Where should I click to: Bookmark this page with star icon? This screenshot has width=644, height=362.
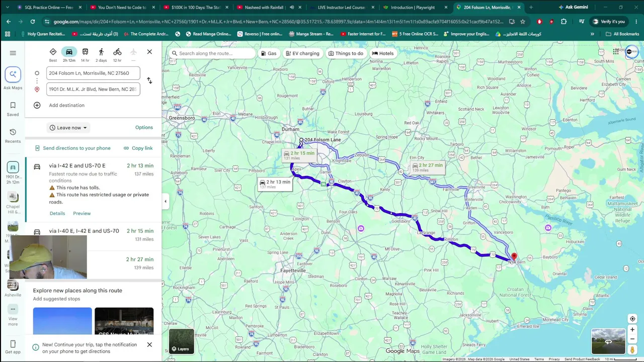coord(523,22)
